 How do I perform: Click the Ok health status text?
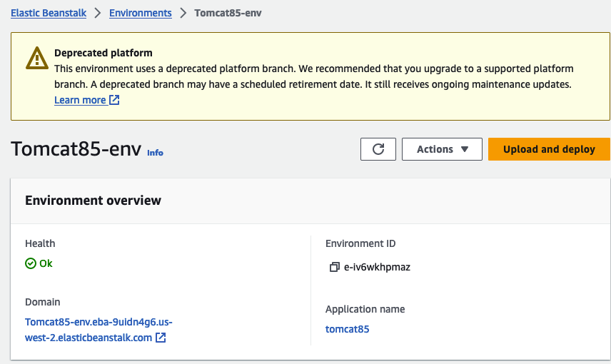tap(46, 263)
